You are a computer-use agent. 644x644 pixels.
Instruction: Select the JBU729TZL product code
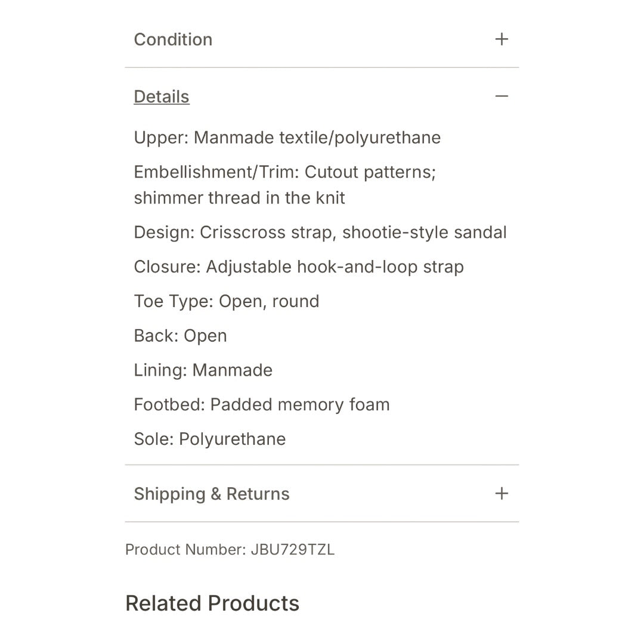coord(293,550)
